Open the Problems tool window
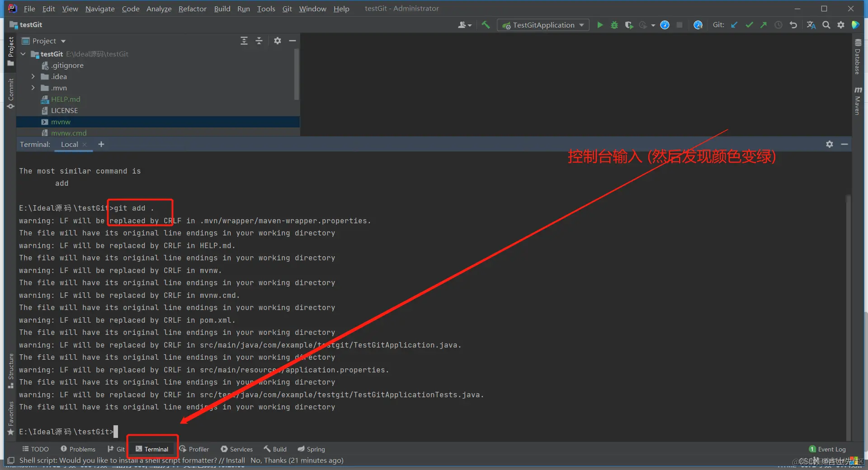868x470 pixels. tap(78, 449)
